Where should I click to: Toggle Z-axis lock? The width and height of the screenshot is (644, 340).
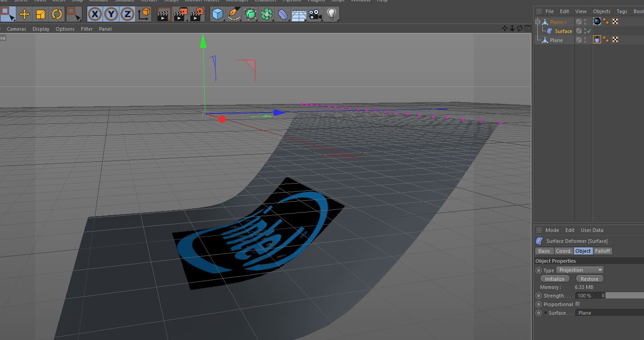tap(127, 14)
